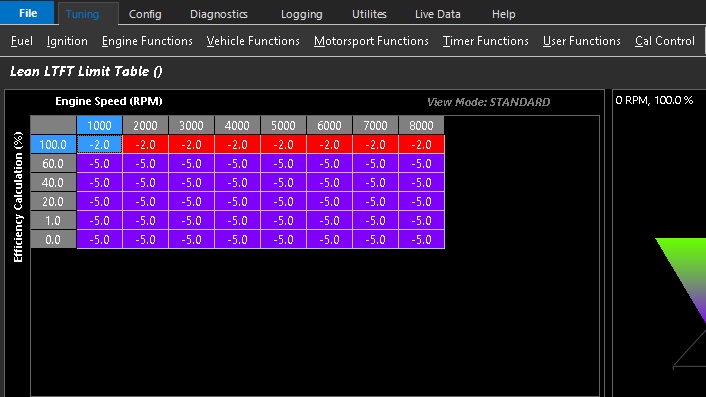Select the 0.0 efficiency row header
Image resolution: width=706 pixels, height=397 pixels.
pos(53,239)
